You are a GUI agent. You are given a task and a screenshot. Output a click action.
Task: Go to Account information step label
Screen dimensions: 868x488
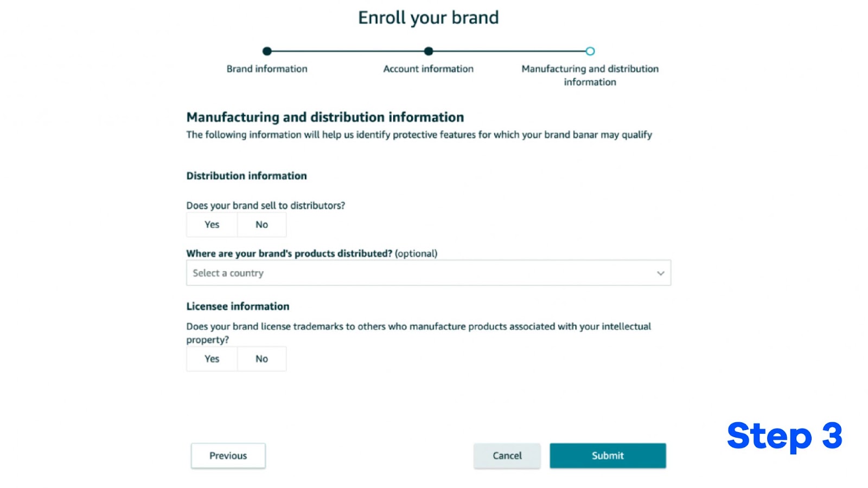(429, 69)
